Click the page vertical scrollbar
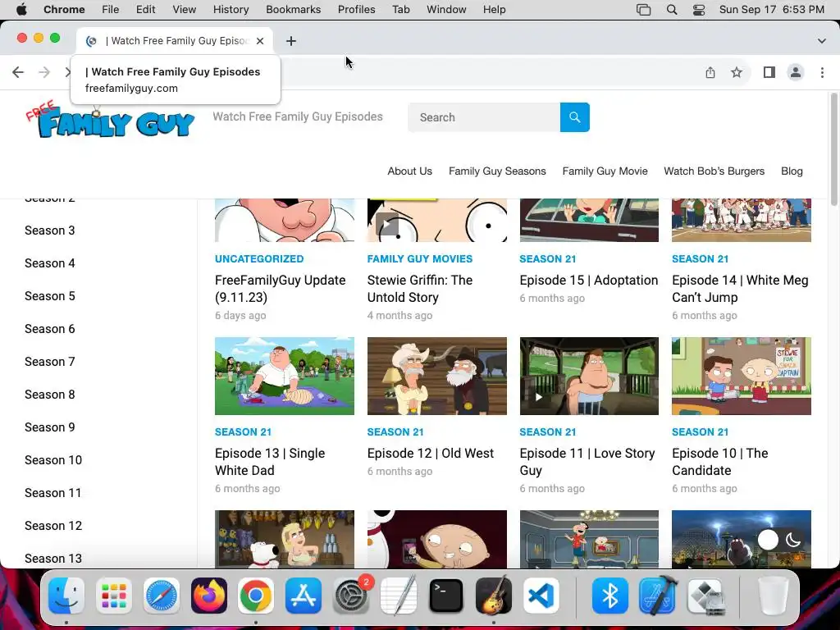Screen dimensions: 840x630 [x=833, y=149]
